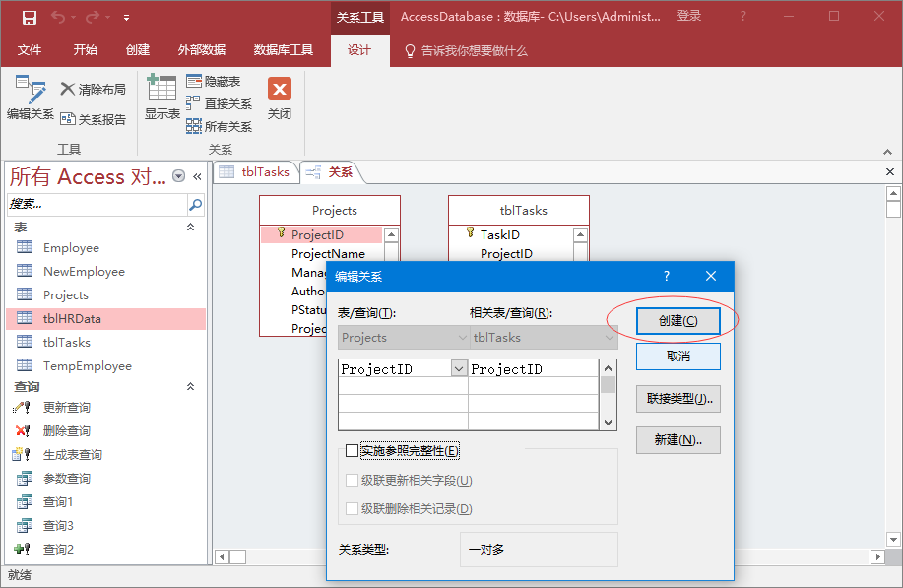
Task: Enable 实施参照完整性 checkbox
Action: [x=353, y=451]
